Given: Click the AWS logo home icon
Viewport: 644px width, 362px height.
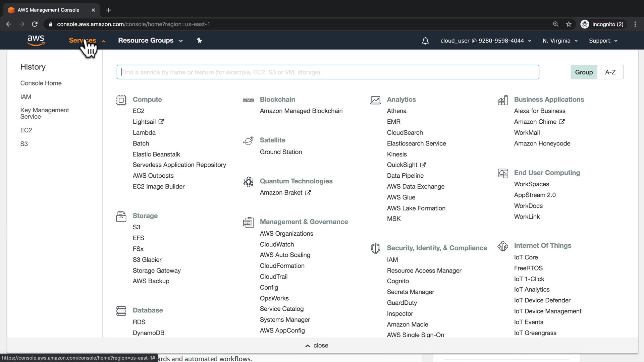Looking at the screenshot, I should coord(36,40).
